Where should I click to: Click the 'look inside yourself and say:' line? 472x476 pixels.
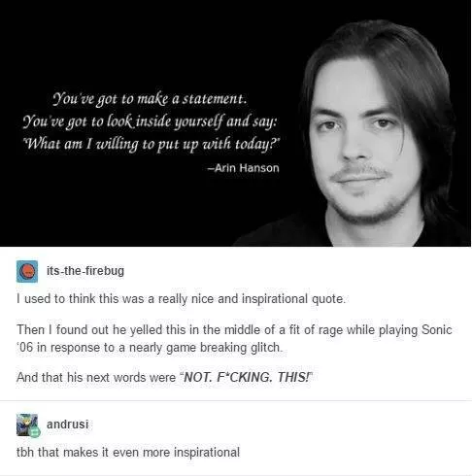click(192, 121)
